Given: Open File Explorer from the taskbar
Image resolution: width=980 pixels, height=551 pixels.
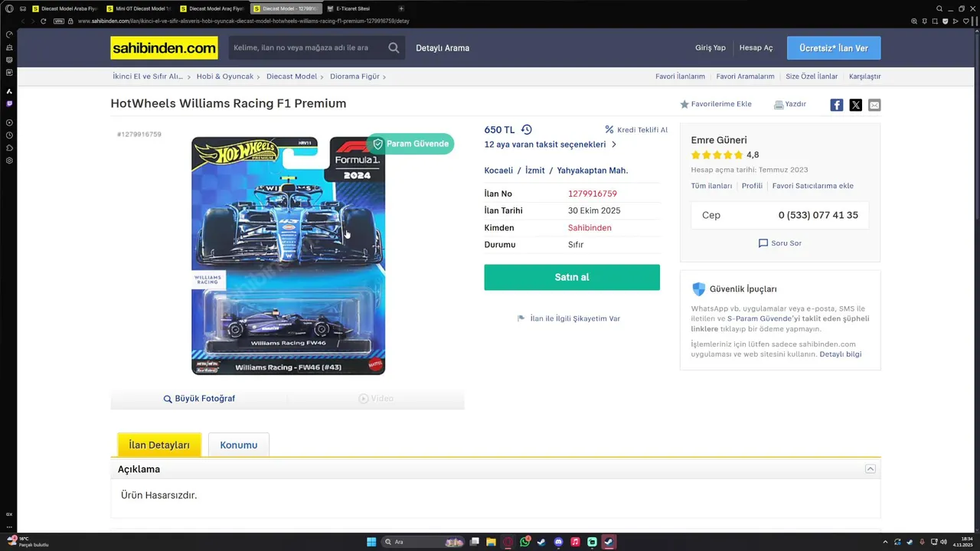Looking at the screenshot, I should pos(491,542).
